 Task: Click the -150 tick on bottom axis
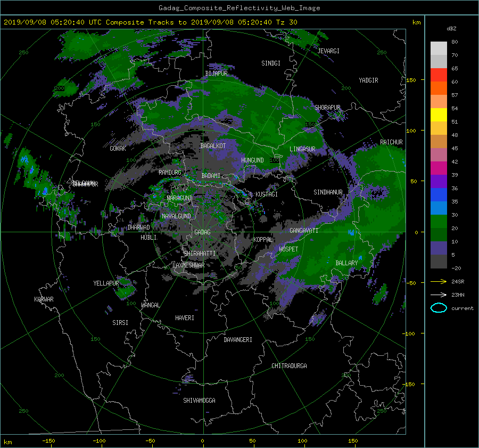point(48,441)
